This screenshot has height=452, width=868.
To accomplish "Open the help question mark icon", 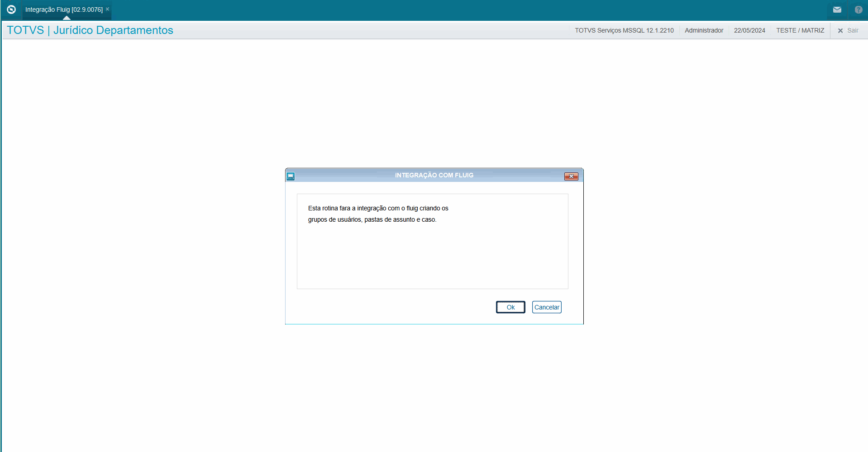I will pyautogui.click(x=858, y=10).
